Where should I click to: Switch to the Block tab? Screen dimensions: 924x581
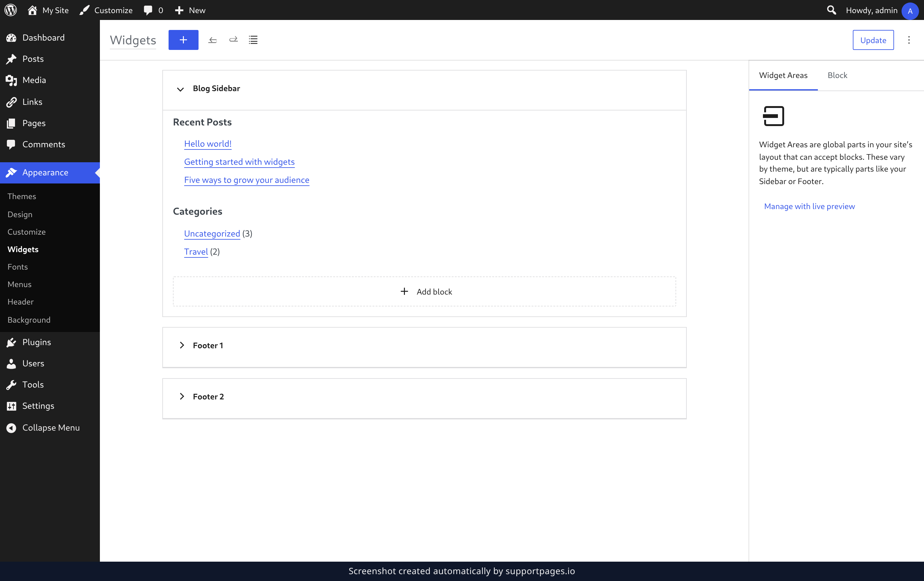point(837,75)
